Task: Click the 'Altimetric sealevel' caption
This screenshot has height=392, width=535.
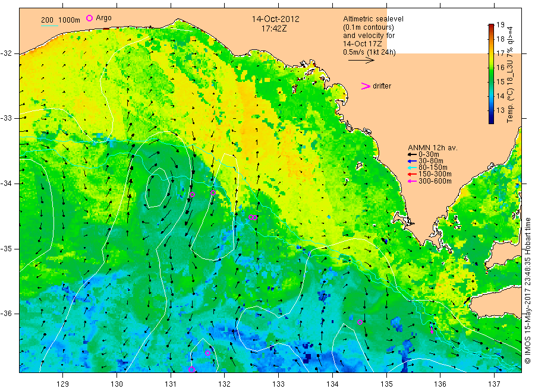Action: [x=373, y=19]
